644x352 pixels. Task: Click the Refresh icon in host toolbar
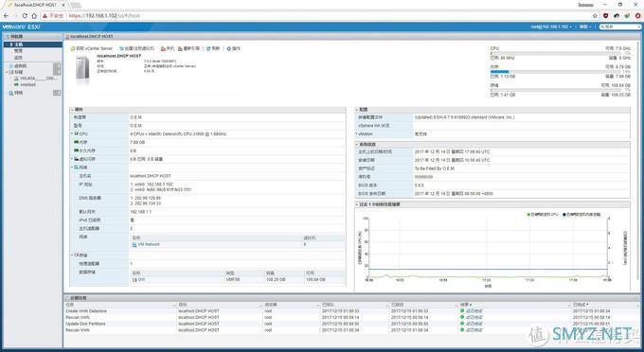pos(208,48)
